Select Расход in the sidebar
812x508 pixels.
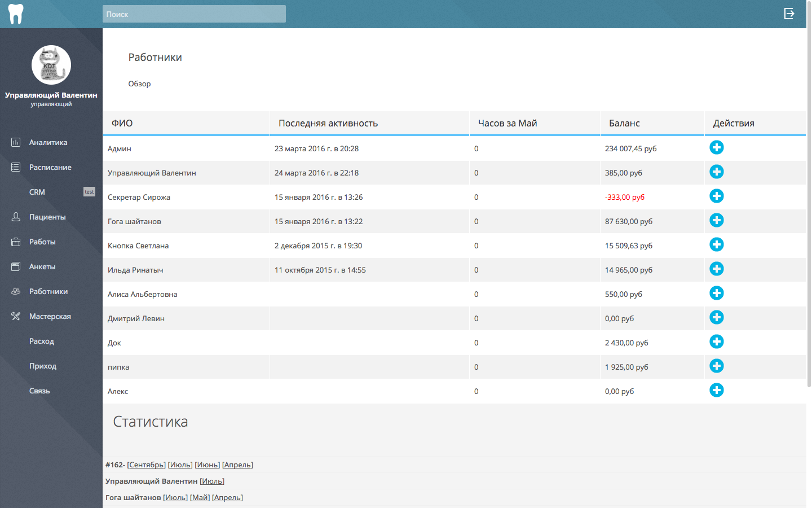coord(42,341)
